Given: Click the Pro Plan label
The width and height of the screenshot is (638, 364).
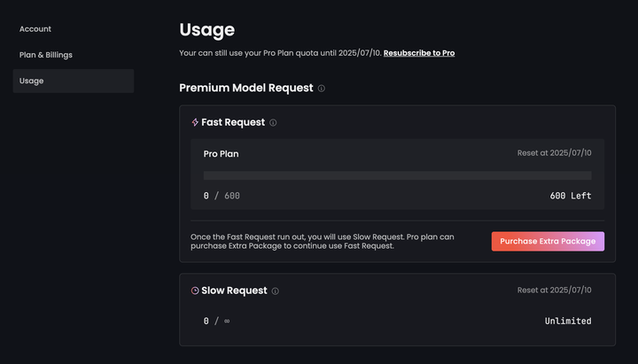Looking at the screenshot, I should (221, 153).
